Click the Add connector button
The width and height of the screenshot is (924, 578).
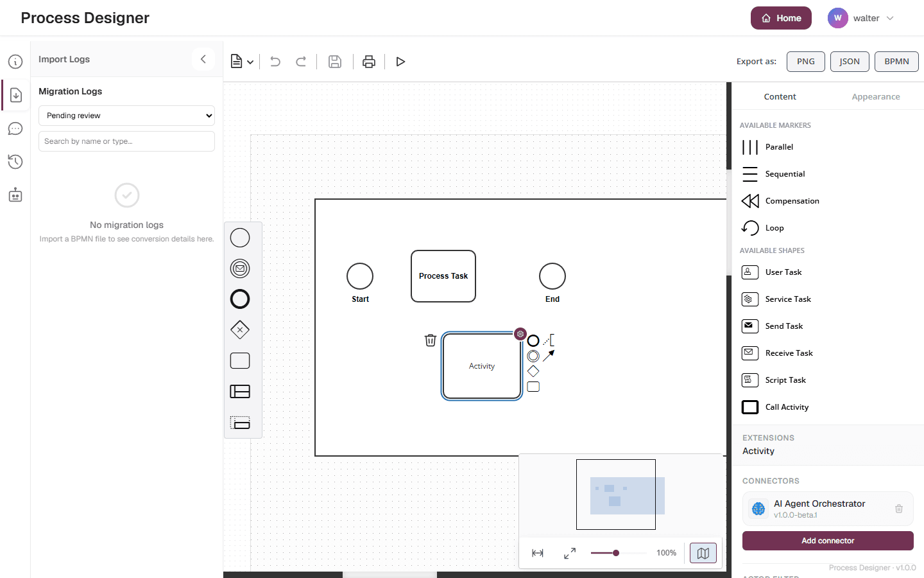[x=828, y=541]
